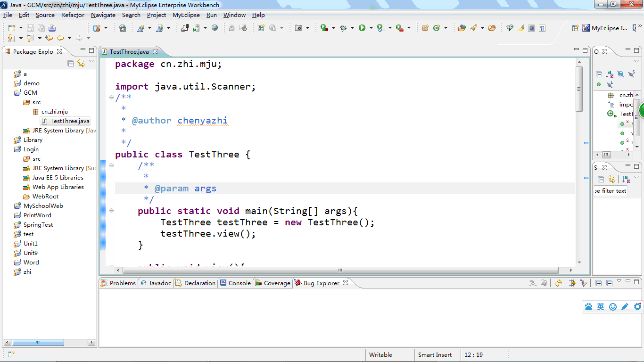Click the New Java Class icon

click(x=437, y=28)
